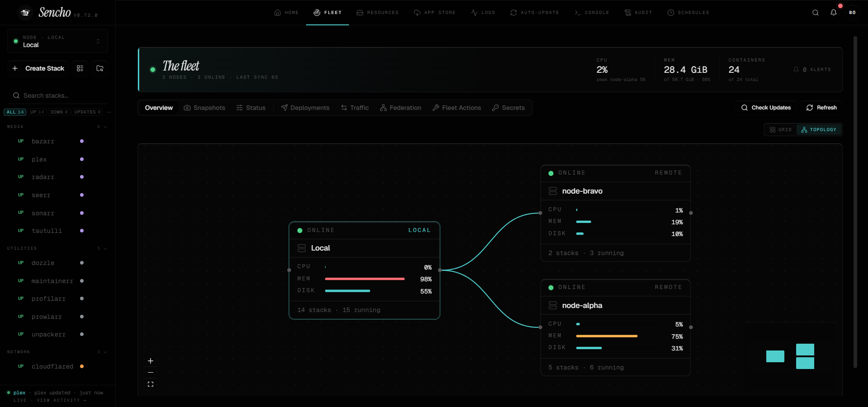
Task: Select the unpackerr stack
Action: (x=57, y=334)
